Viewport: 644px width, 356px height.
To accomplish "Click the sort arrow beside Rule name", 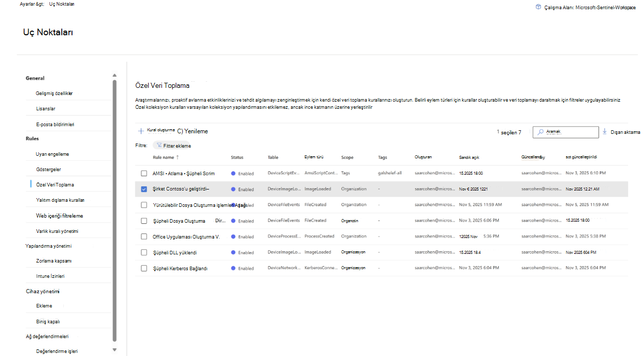I will (178, 157).
